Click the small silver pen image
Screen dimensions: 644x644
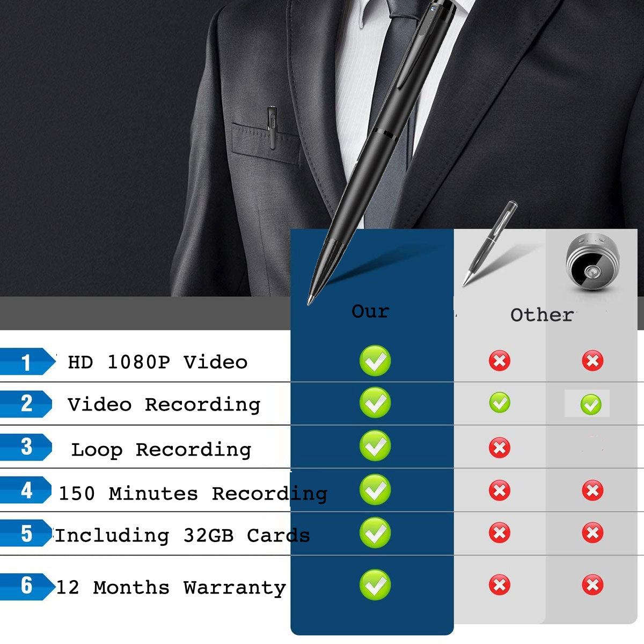[x=489, y=244]
